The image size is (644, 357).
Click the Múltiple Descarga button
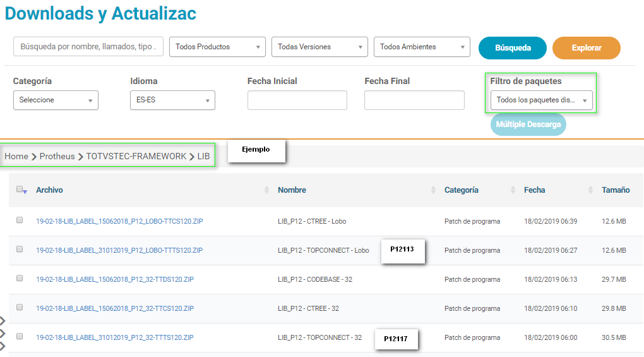(x=528, y=124)
